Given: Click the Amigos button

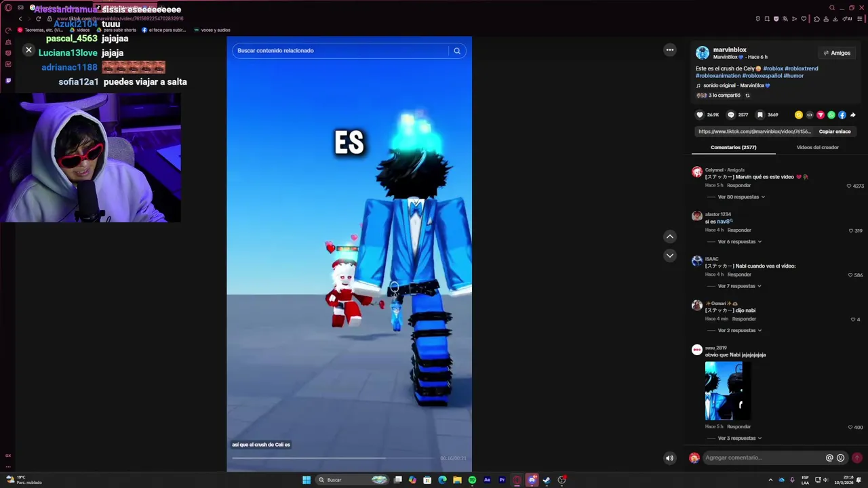Looking at the screenshot, I should click(837, 53).
